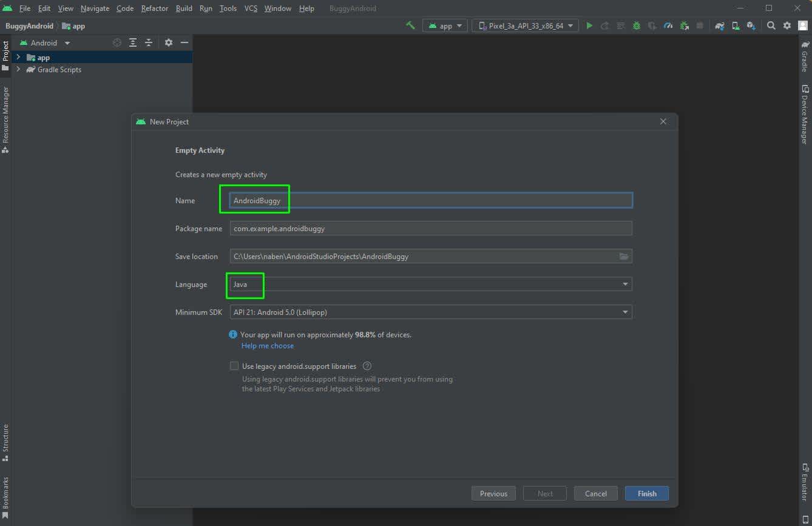Select opened file target icon in Project panel
The height and width of the screenshot is (526, 812).
pos(117,42)
